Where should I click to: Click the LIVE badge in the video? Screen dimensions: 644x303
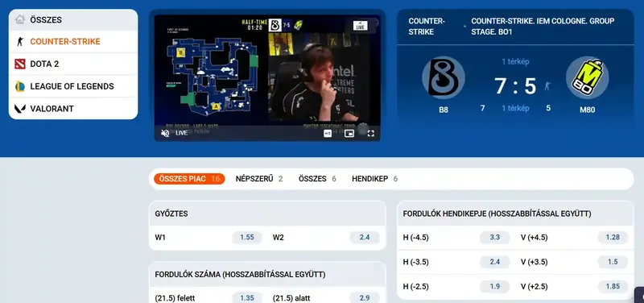click(360, 27)
